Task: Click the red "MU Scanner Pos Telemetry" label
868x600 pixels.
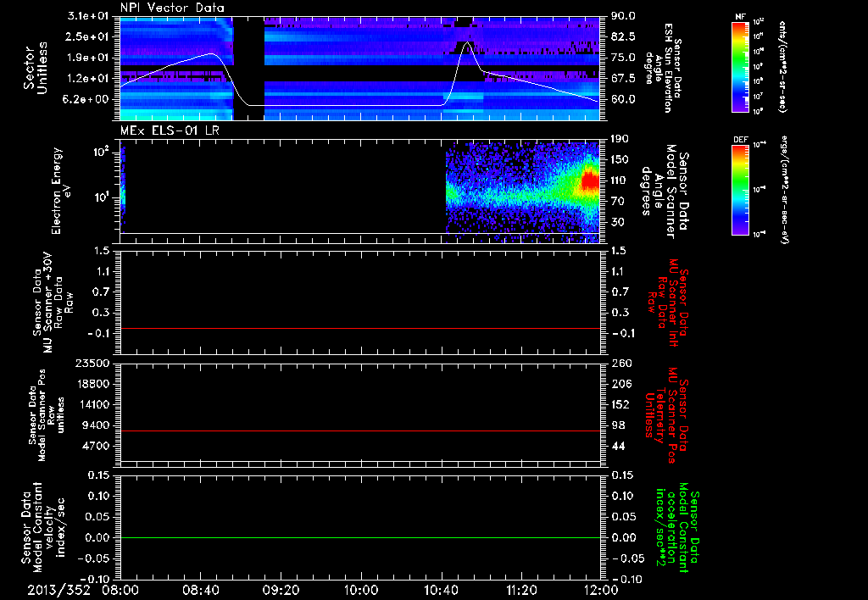Action: 666,414
